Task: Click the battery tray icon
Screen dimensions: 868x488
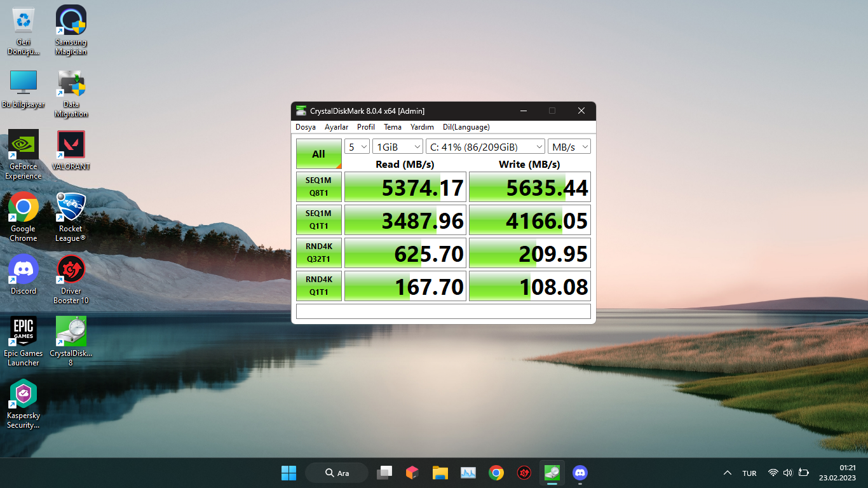Action: pyautogui.click(x=804, y=473)
